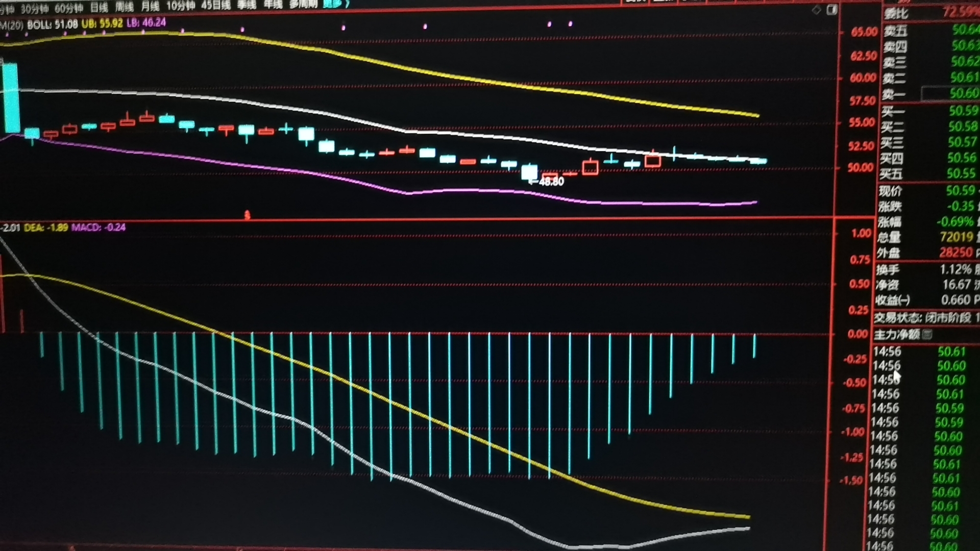Click the 收益(-) 0.660 value

click(955, 299)
